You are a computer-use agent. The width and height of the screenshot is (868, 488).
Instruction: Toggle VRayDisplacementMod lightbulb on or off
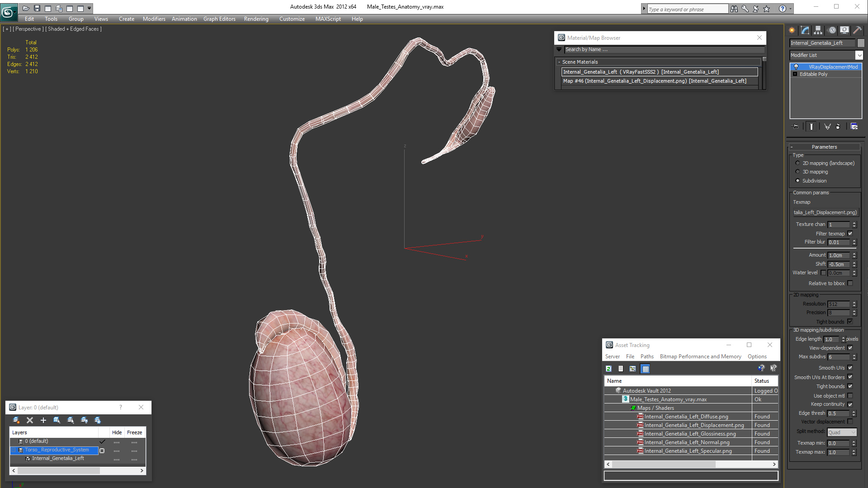(796, 67)
